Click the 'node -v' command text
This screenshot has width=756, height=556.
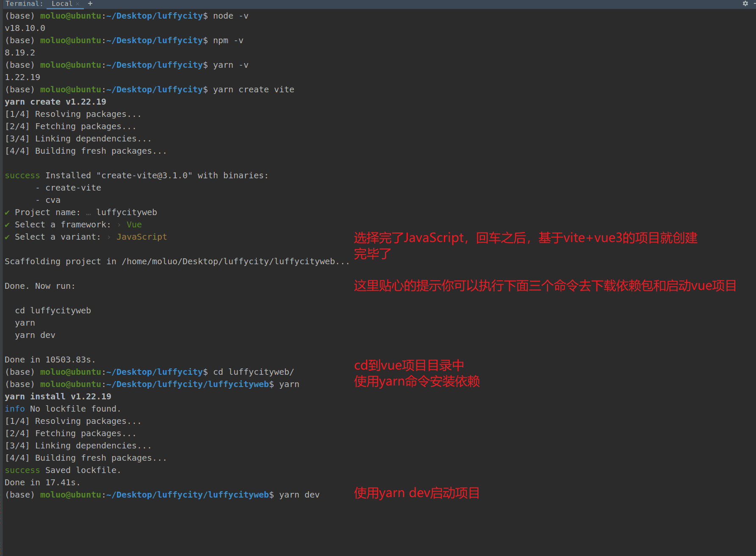pyautogui.click(x=231, y=16)
